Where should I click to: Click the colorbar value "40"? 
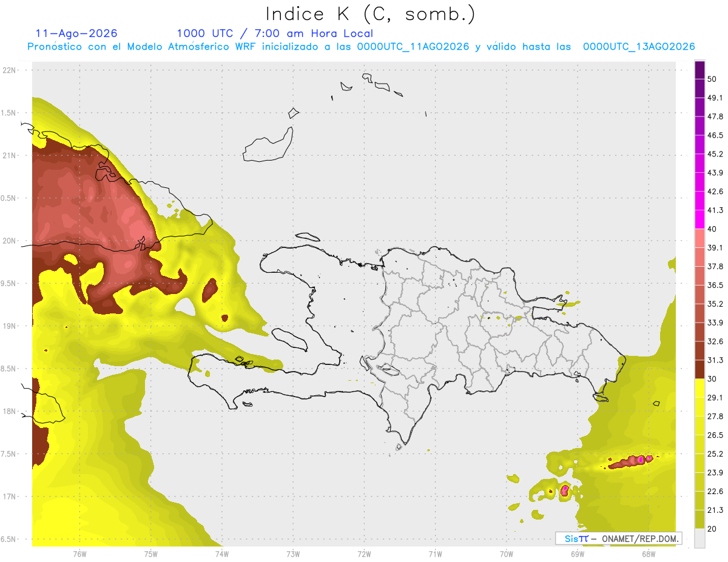click(712, 229)
